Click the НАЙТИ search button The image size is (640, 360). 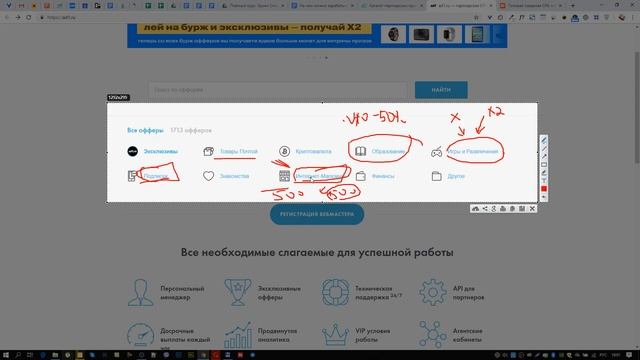pos(441,90)
